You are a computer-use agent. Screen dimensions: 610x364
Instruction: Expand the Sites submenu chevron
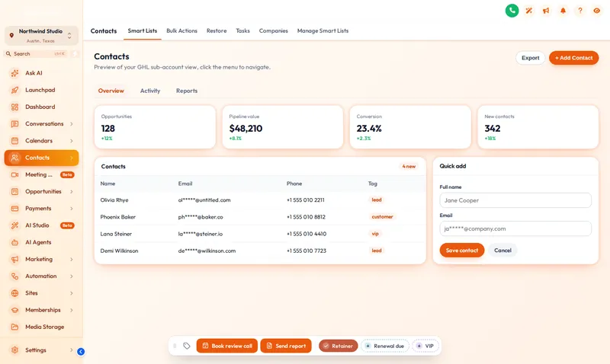coord(72,293)
